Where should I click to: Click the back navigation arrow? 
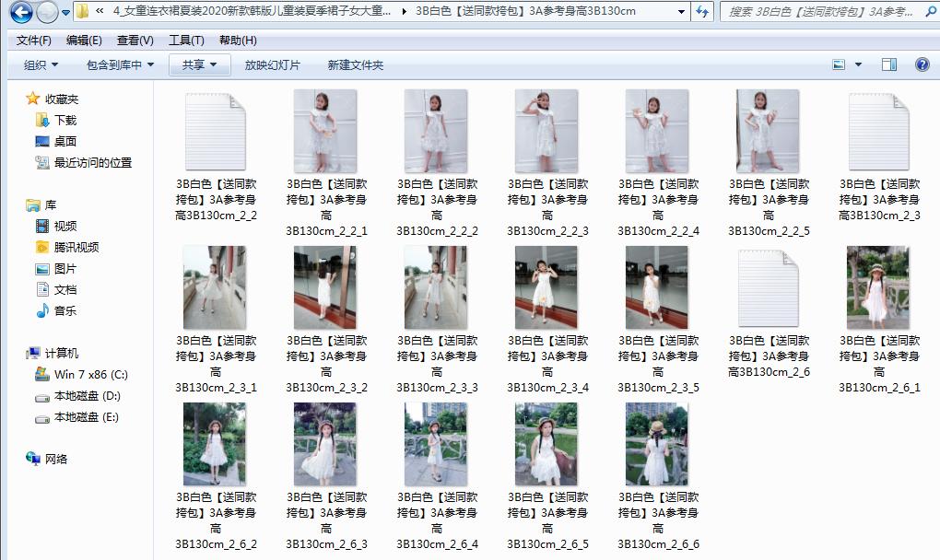click(20, 12)
